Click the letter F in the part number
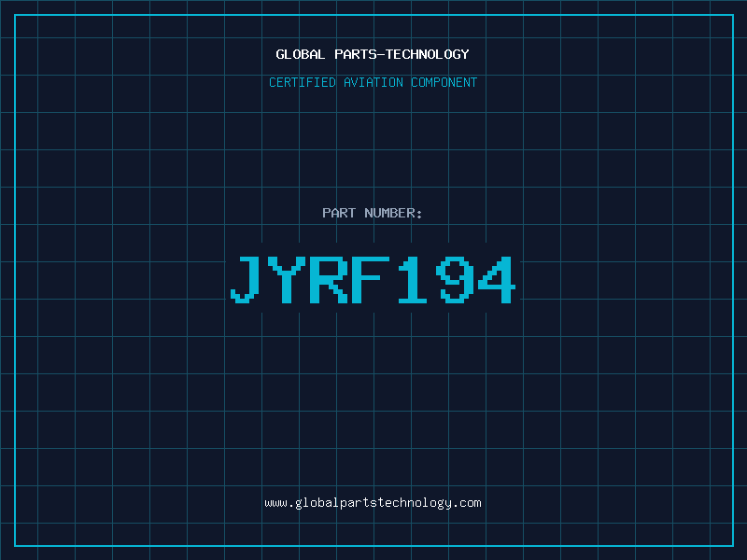Viewport: 747px width, 560px height. (370, 280)
